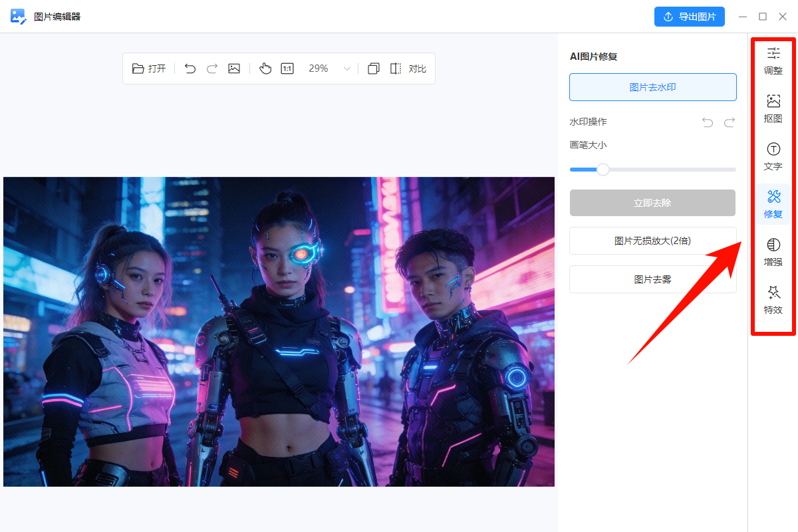The image size is (798, 532).
Task: Click the undo arrow in the toolbar
Action: pyautogui.click(x=190, y=68)
